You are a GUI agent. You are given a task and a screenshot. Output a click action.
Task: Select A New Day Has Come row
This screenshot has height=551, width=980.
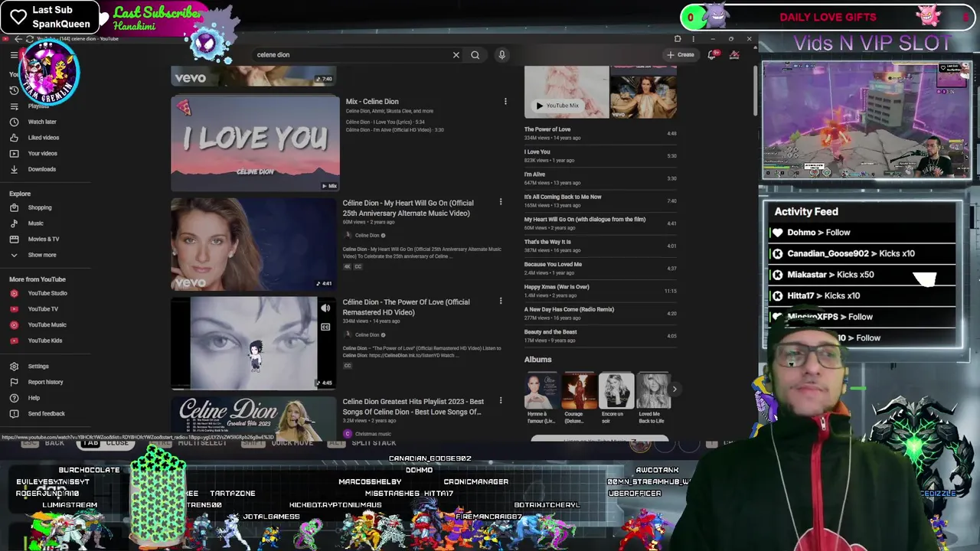[x=600, y=314]
